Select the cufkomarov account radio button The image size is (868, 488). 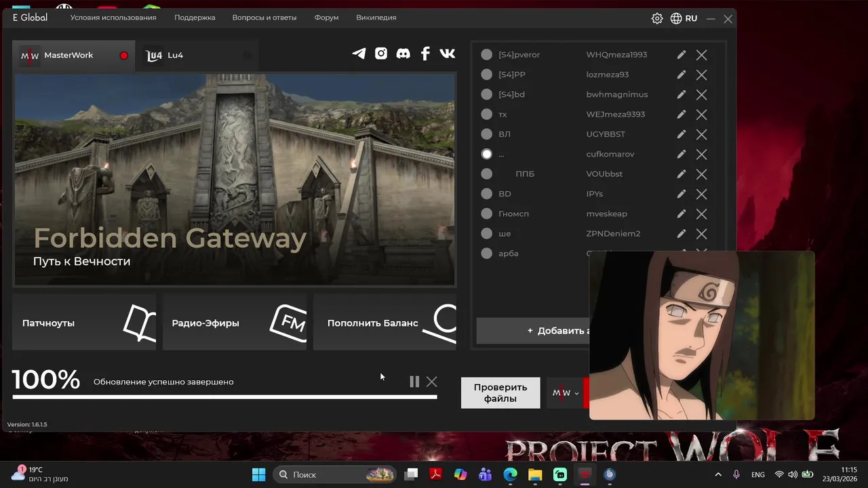click(486, 154)
